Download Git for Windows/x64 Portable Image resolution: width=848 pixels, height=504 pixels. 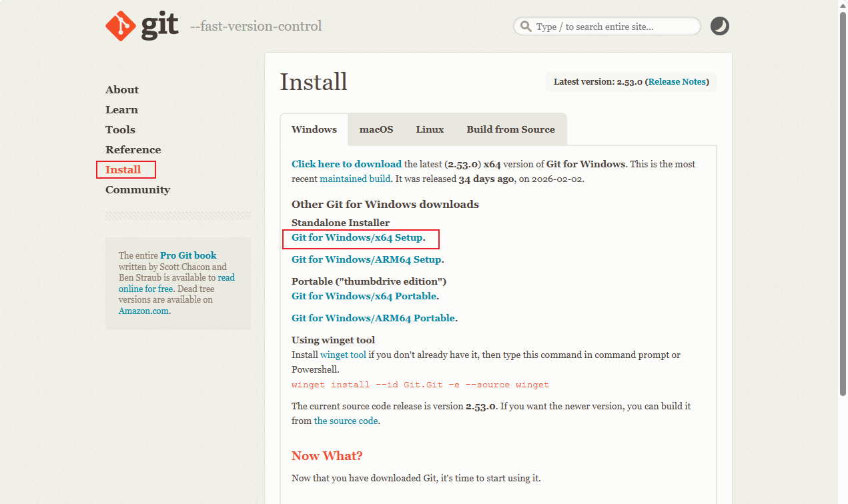click(364, 296)
